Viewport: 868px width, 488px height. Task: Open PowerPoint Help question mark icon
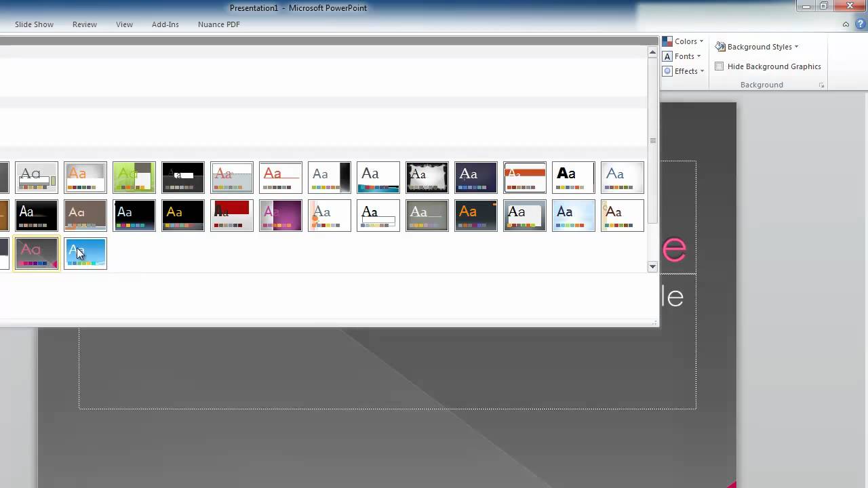(860, 24)
